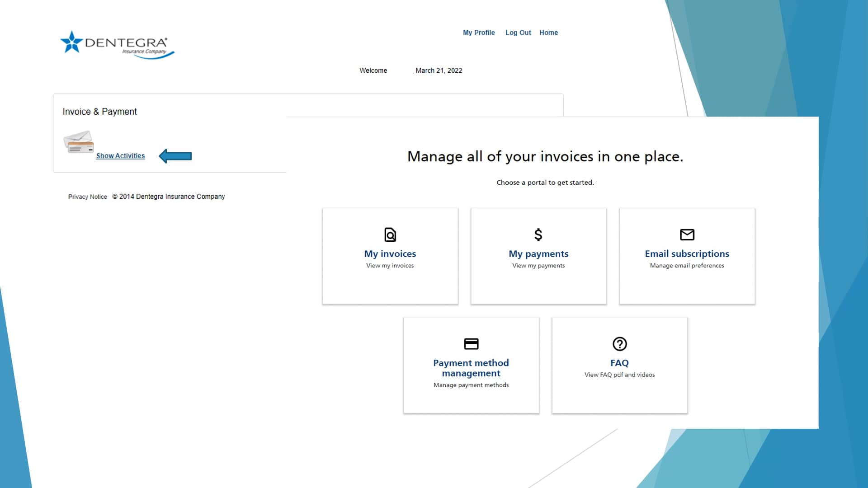Click the FAQ question mark icon
868x488 pixels.
619,344
